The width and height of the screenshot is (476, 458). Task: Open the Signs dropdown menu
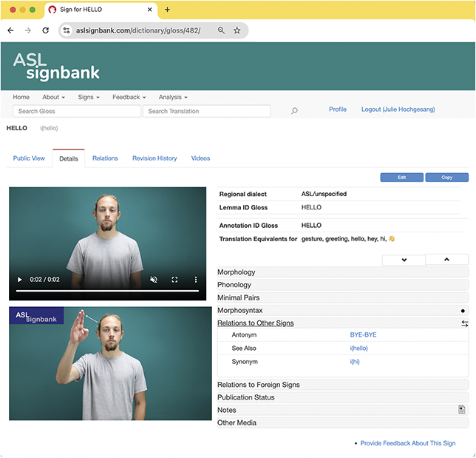(x=89, y=97)
